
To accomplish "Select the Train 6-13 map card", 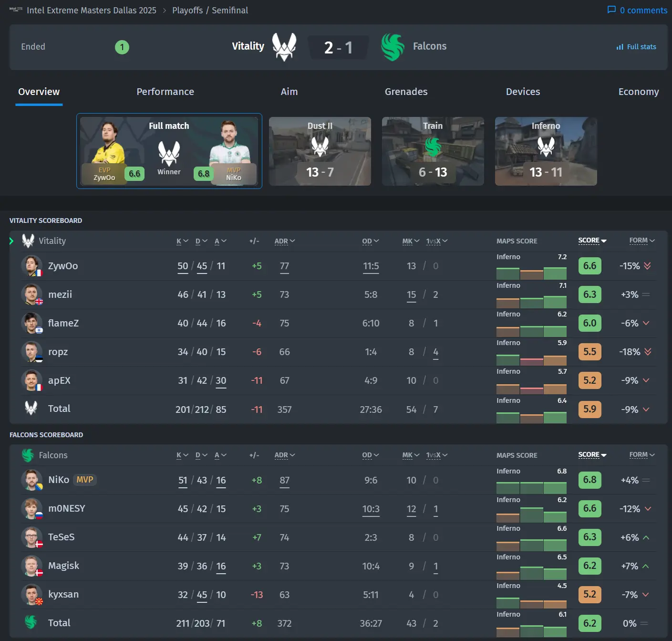I will coord(433,151).
